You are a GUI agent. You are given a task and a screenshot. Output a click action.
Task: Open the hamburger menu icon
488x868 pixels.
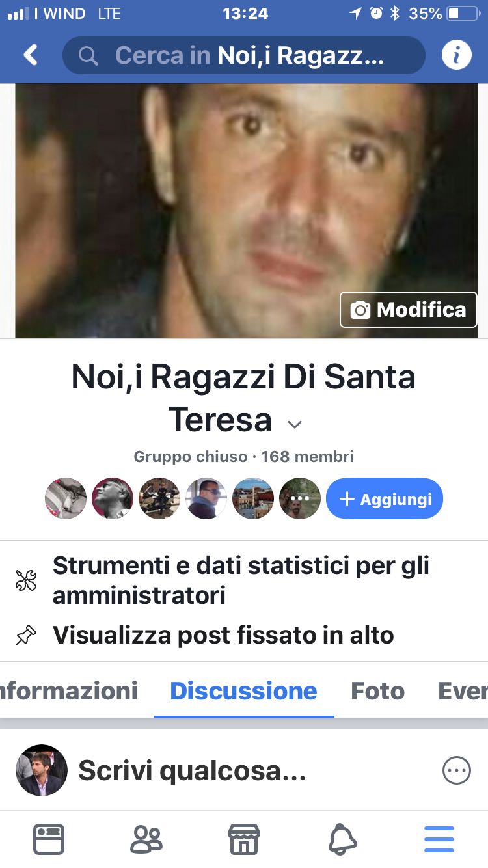(439, 839)
